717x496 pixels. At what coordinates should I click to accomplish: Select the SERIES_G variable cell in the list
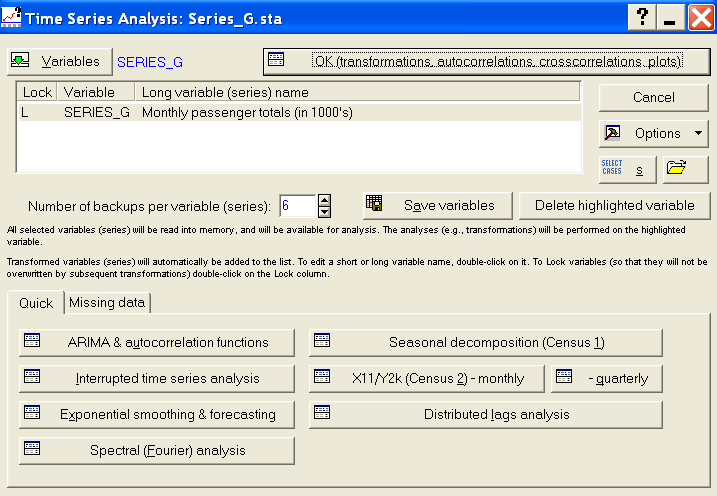[97, 112]
